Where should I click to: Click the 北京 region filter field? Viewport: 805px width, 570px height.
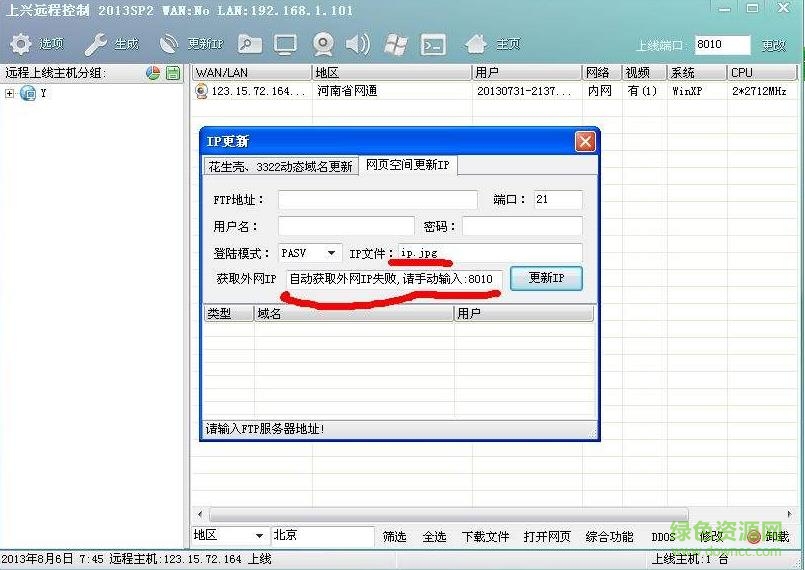323,536
